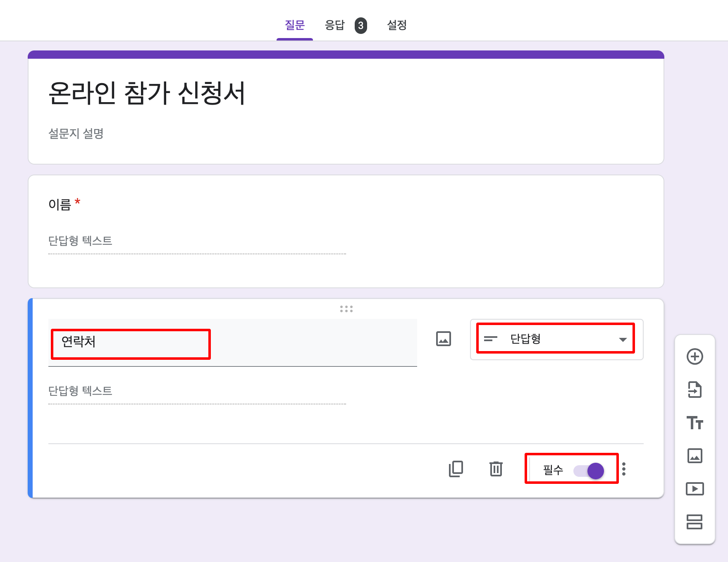Duplicate the 연락처 question
Screen dimensions: 728x562
pos(456,469)
